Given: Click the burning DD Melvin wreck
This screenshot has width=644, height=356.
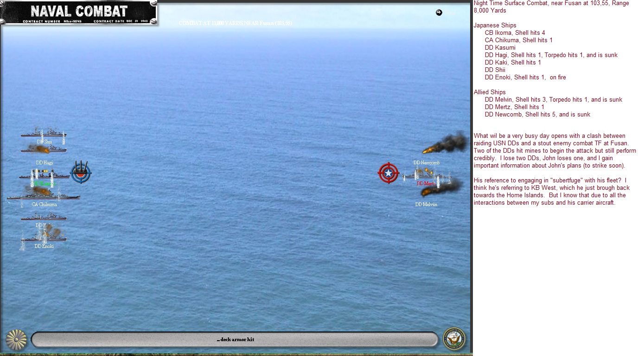Looking at the screenshot, I should (442, 187).
